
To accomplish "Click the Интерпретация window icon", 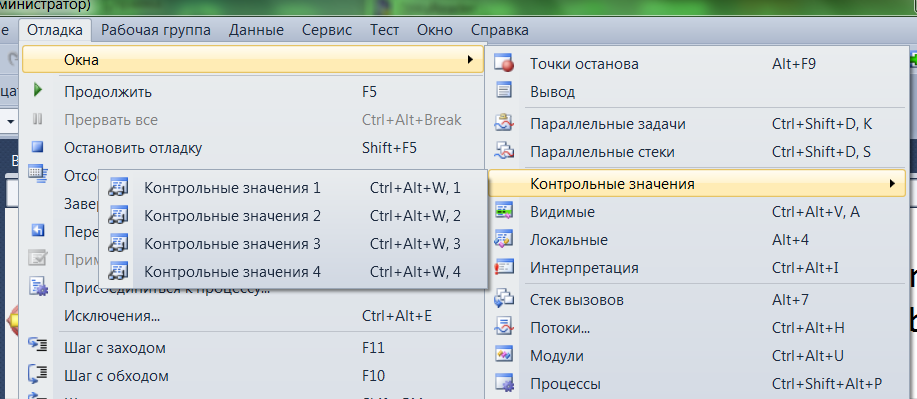I will 504,267.
